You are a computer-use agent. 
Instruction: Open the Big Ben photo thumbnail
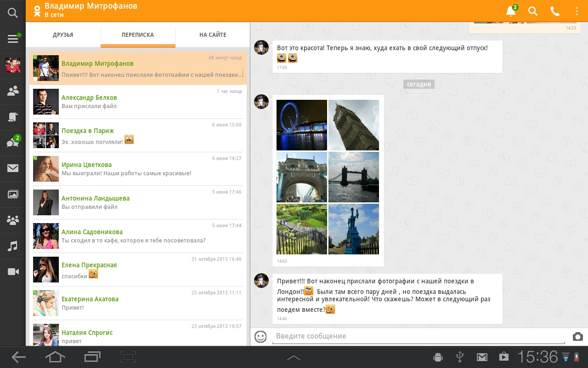pos(354,125)
